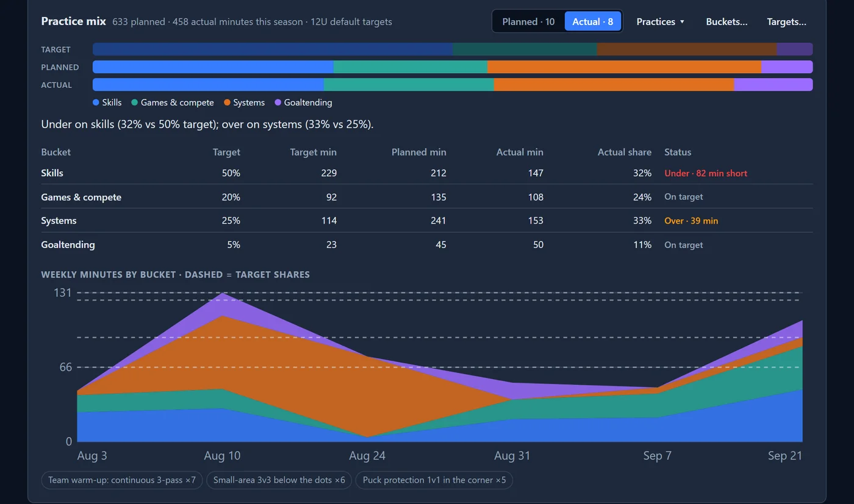
Task: Select the Skills bucket row name
Action: tap(52, 173)
